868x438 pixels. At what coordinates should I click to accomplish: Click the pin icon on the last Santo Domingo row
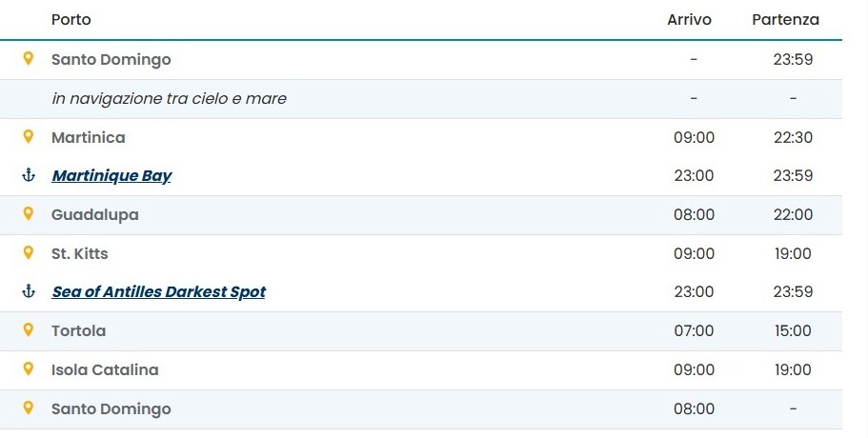point(28,408)
